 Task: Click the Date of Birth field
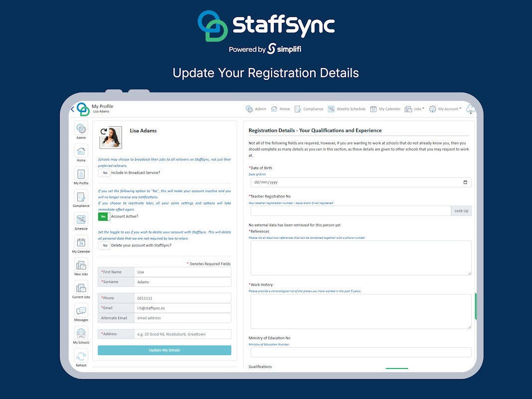tap(361, 183)
